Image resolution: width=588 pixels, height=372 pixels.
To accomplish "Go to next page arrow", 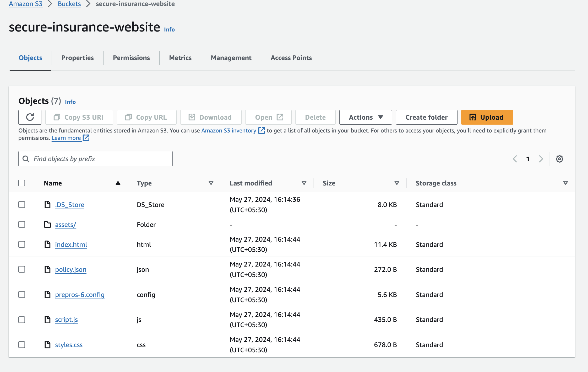I will pos(541,159).
